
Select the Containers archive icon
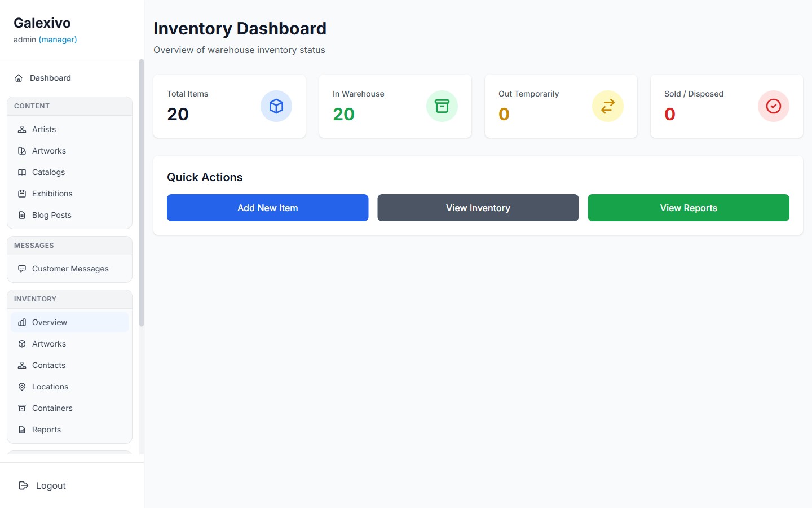(x=22, y=408)
